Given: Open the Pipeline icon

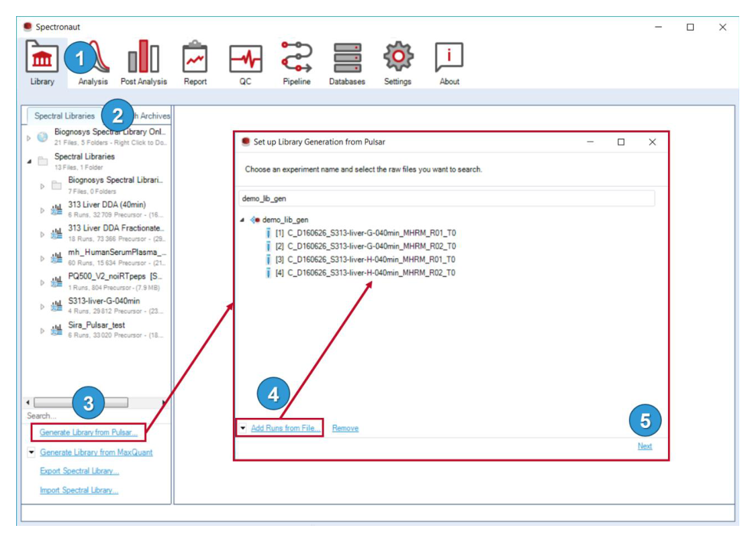Looking at the screenshot, I should pos(297,57).
